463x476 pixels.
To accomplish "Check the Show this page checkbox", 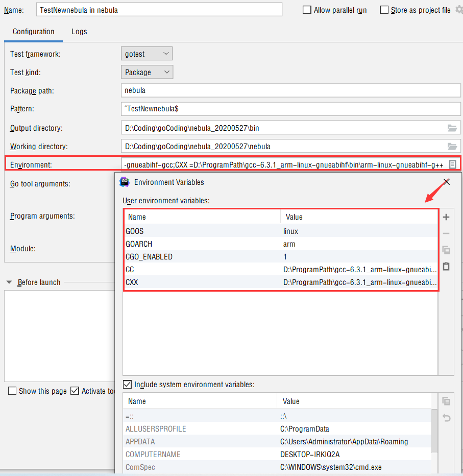I will point(12,391).
